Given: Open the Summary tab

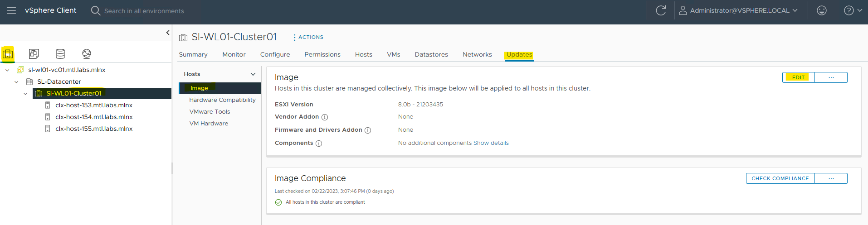Looking at the screenshot, I should click(x=193, y=54).
